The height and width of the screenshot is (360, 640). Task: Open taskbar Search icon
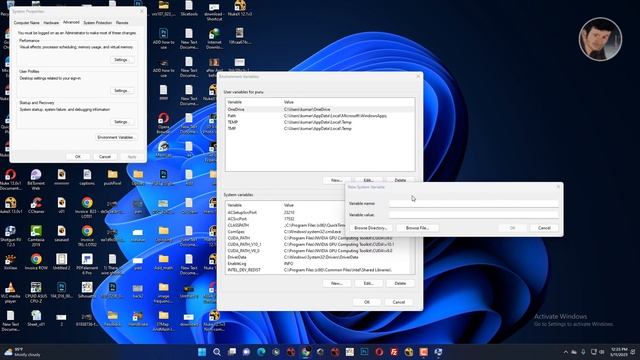[217, 352]
